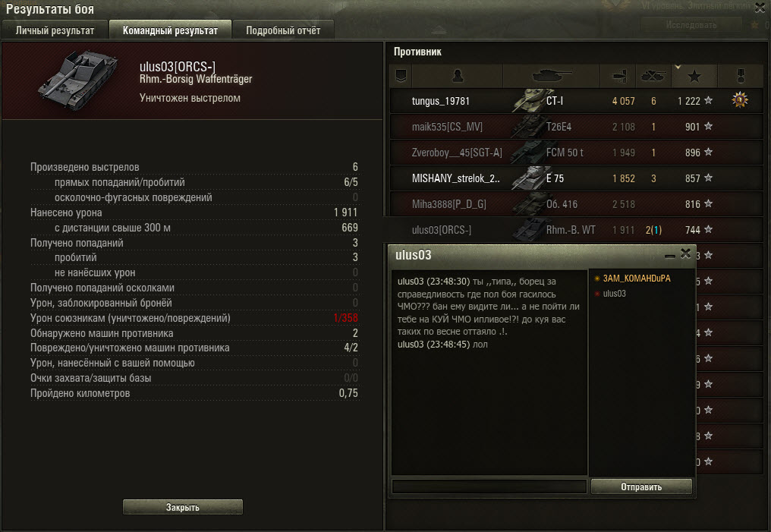Sort by destroyed vehicles icon column
The height and width of the screenshot is (532, 771).
(x=652, y=76)
